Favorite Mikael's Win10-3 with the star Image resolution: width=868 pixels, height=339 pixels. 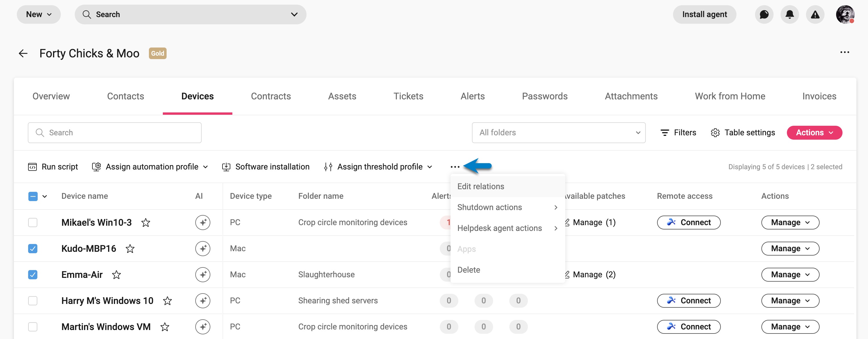145,223
